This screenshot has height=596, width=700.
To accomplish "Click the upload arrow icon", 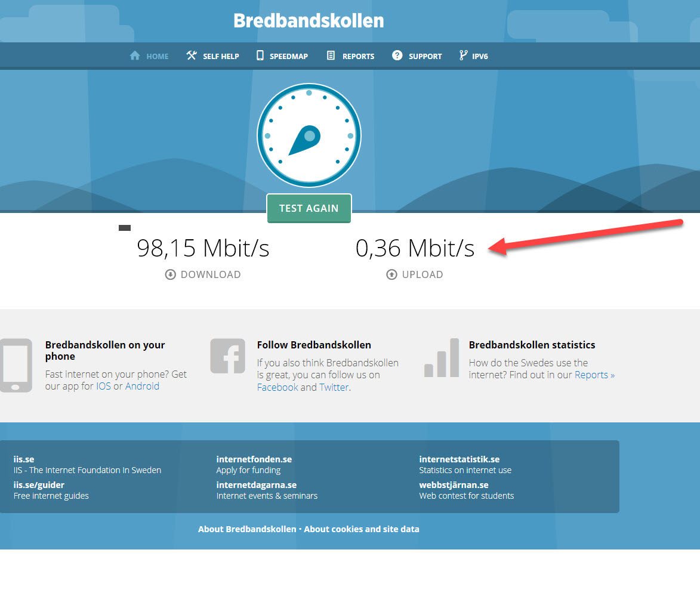I will pyautogui.click(x=391, y=274).
